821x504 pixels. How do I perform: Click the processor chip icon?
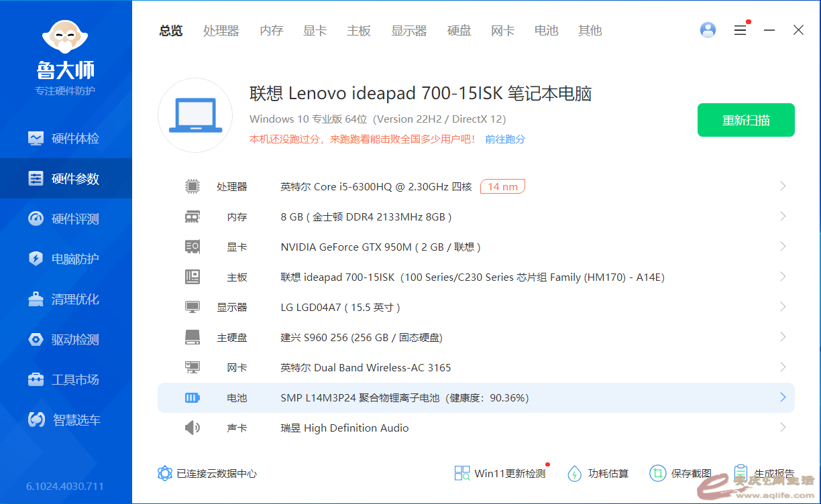click(193, 186)
